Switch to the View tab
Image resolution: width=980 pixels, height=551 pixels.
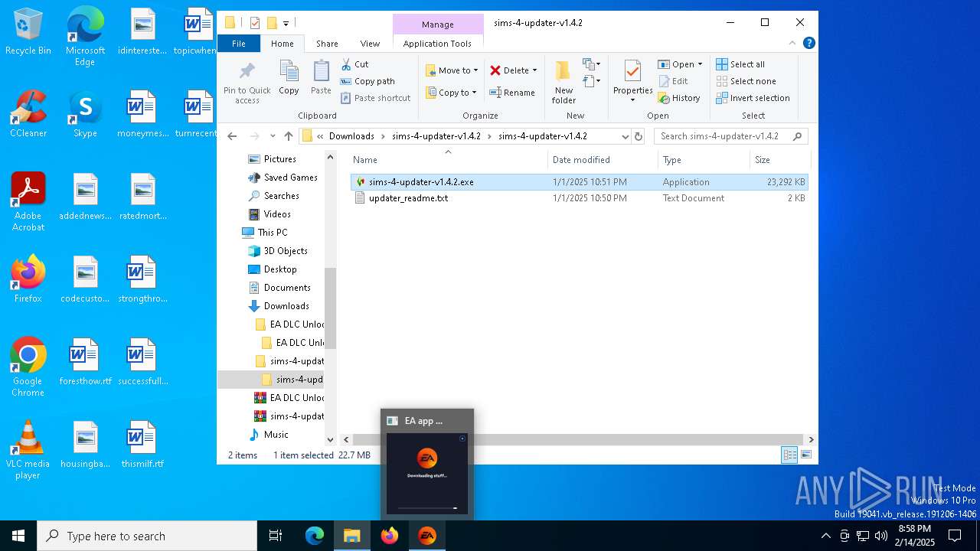[370, 44]
